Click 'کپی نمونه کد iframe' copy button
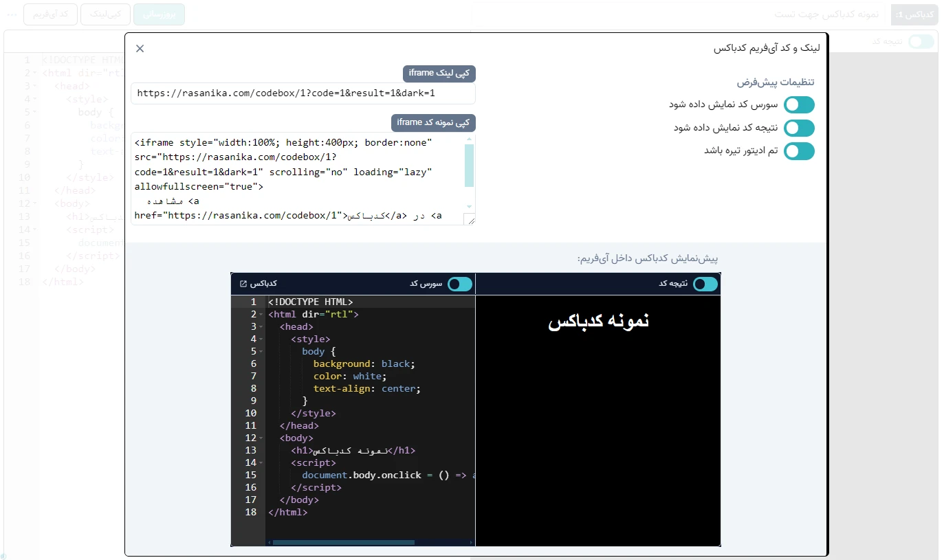944x560 pixels. click(x=434, y=122)
